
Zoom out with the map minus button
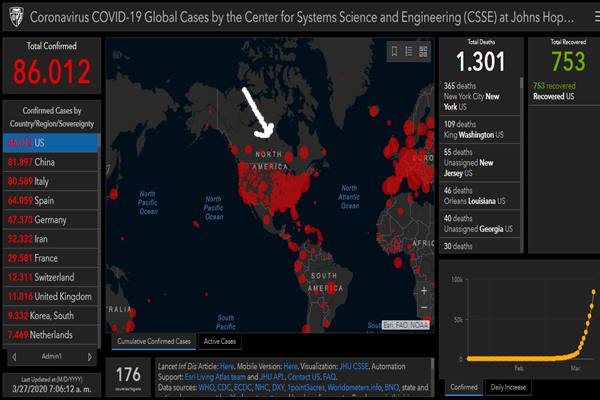424,307
